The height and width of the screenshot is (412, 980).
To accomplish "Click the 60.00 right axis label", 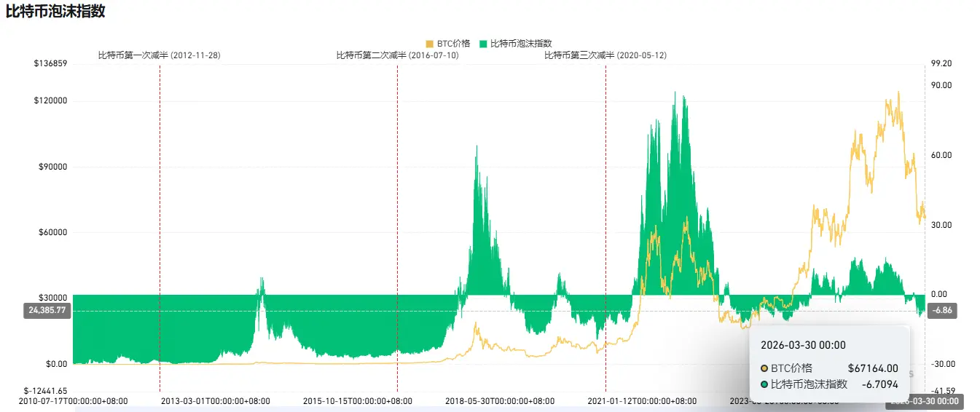I will click(941, 155).
